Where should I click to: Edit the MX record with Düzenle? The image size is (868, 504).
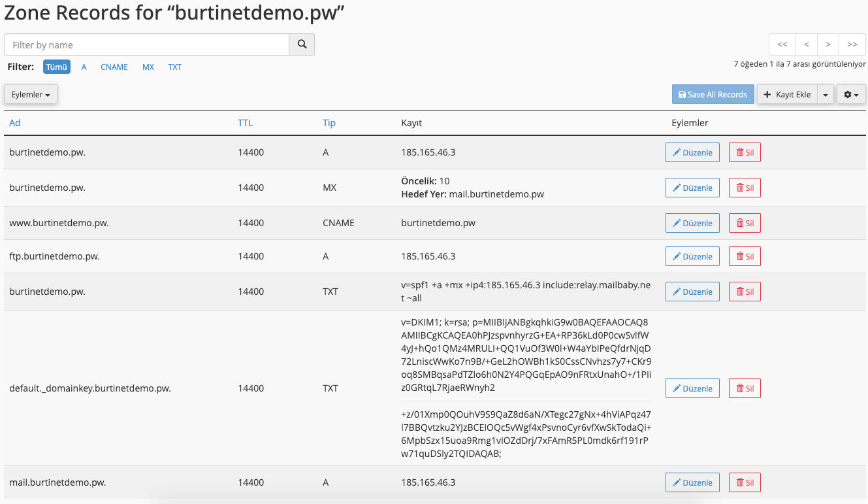coord(692,188)
